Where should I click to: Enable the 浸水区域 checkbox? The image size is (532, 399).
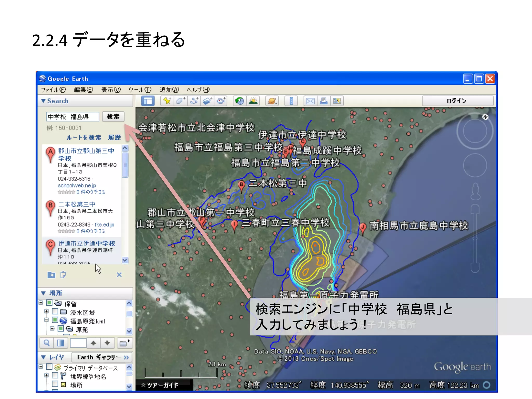tap(55, 311)
